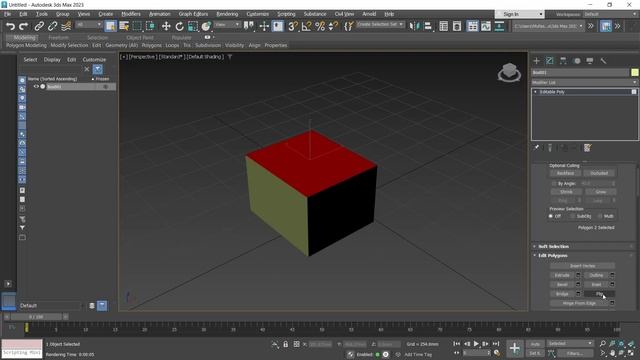640x360 pixels.
Task: Open Customize in Scene Explorer menu
Action: [94, 60]
